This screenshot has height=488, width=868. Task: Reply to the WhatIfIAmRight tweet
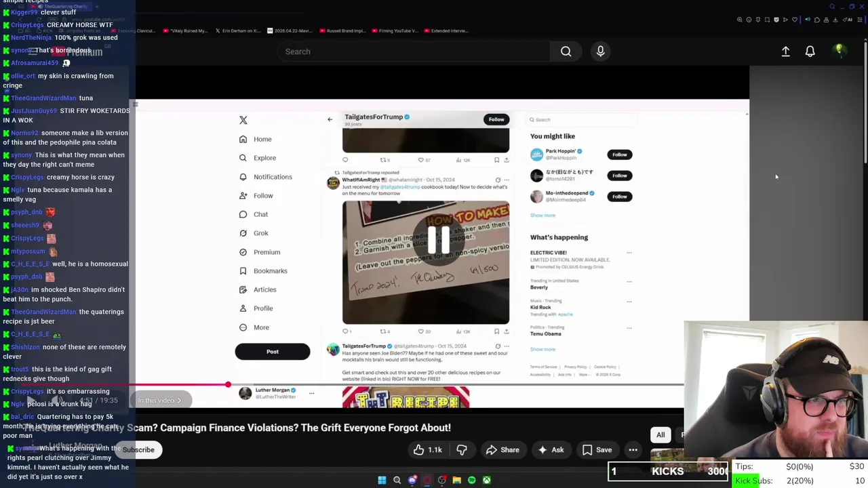[x=345, y=331]
